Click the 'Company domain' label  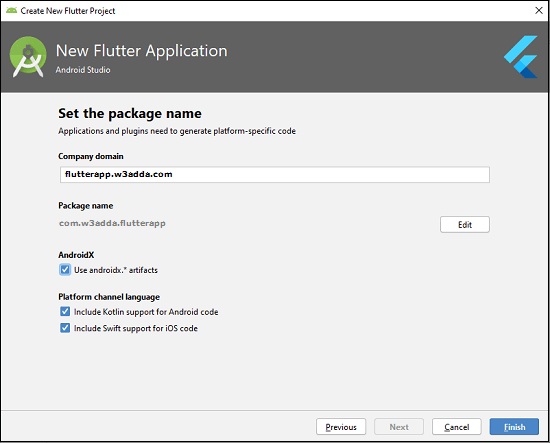(x=91, y=156)
